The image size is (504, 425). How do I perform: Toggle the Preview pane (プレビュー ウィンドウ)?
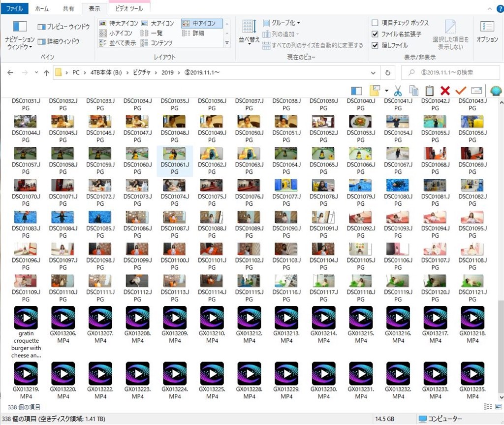(63, 27)
